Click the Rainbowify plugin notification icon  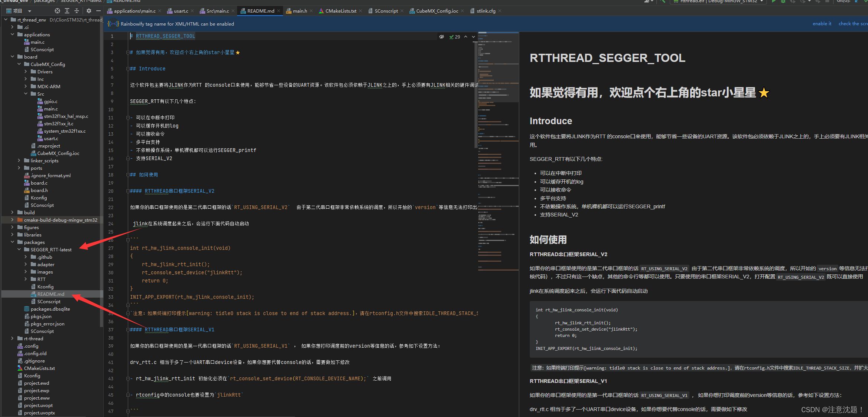[113, 24]
